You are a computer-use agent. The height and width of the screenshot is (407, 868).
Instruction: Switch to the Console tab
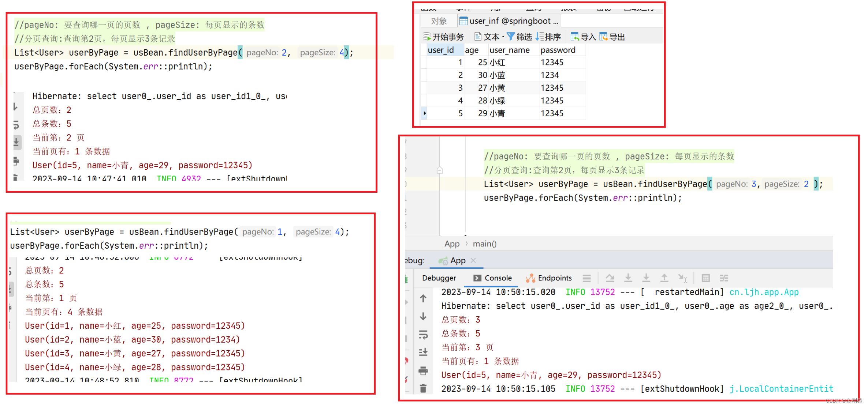tap(492, 278)
